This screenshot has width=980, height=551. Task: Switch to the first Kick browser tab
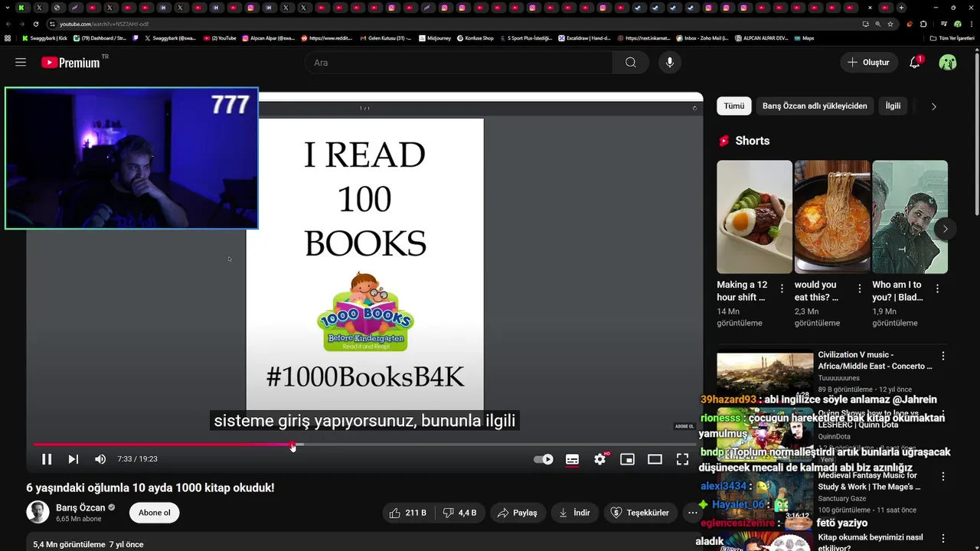pos(21,8)
